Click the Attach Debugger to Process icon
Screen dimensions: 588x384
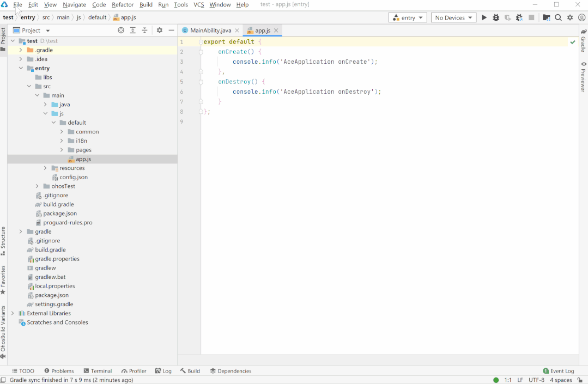519,17
